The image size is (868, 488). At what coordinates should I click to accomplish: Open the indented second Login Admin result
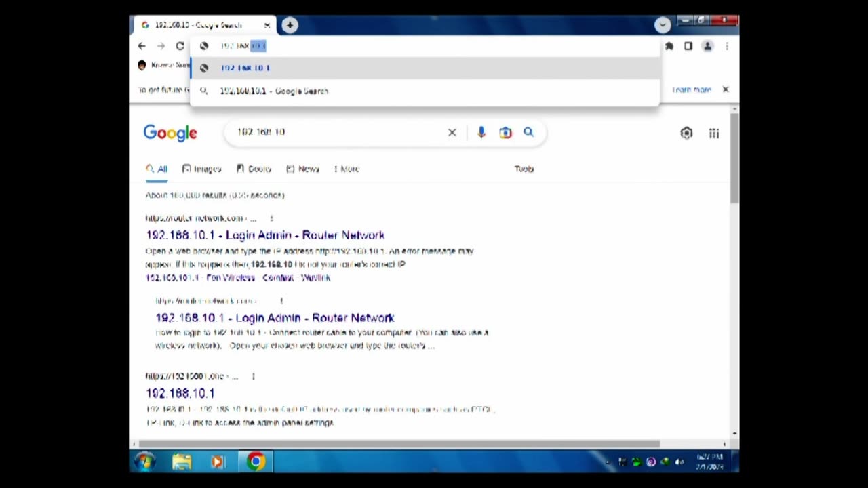point(275,317)
